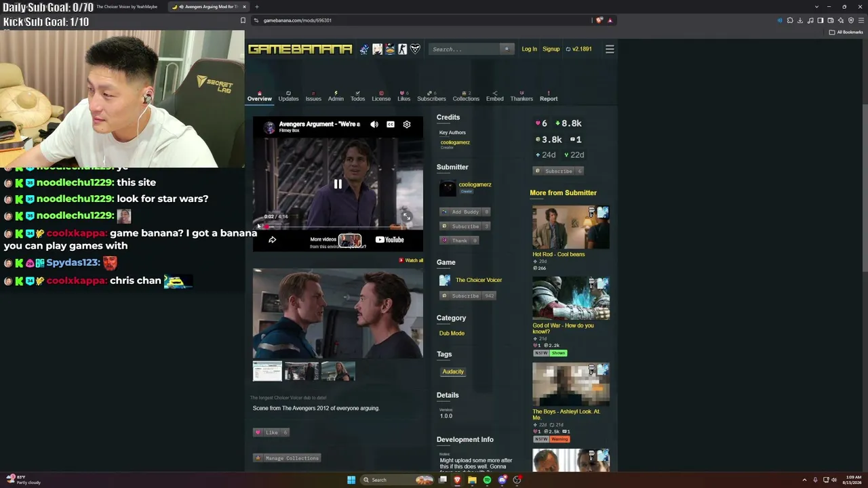Open the Todos tab

tap(357, 96)
